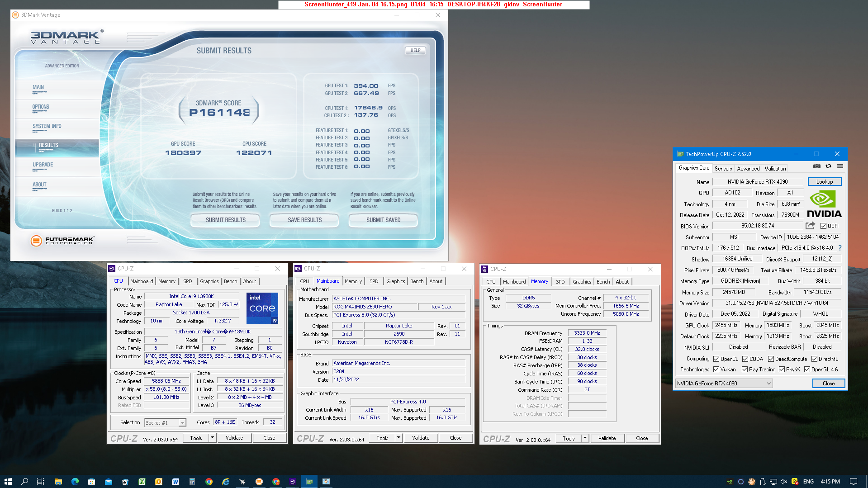Open SPD tab in the CPU-Z CPU window

click(x=187, y=281)
